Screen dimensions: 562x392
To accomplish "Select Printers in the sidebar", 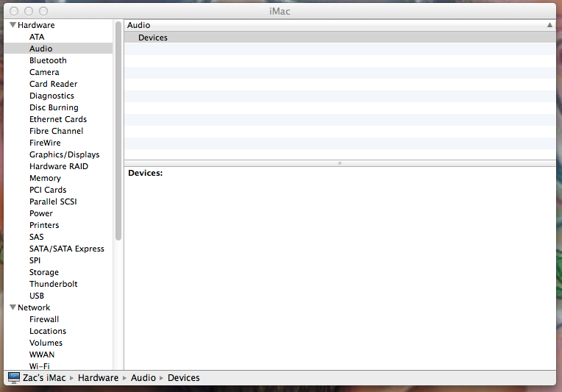I will point(44,225).
